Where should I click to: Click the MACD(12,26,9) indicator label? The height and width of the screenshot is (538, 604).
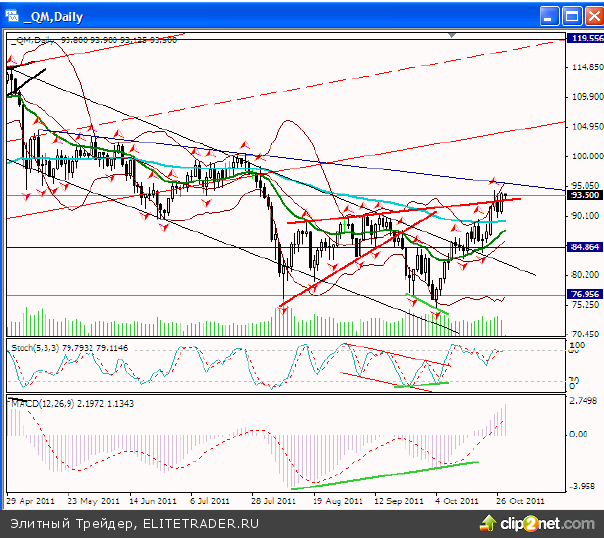coord(41,402)
